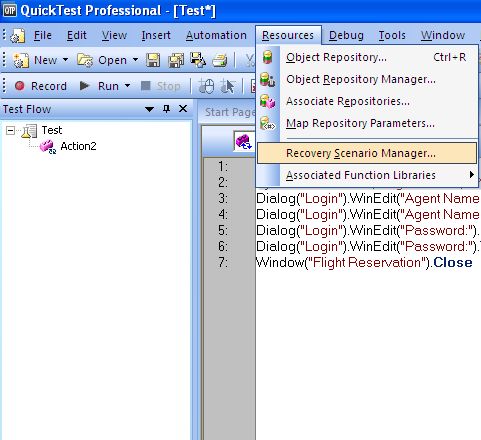Image resolution: width=481 pixels, height=440 pixels.
Task: Open the File menu
Action: [43, 35]
